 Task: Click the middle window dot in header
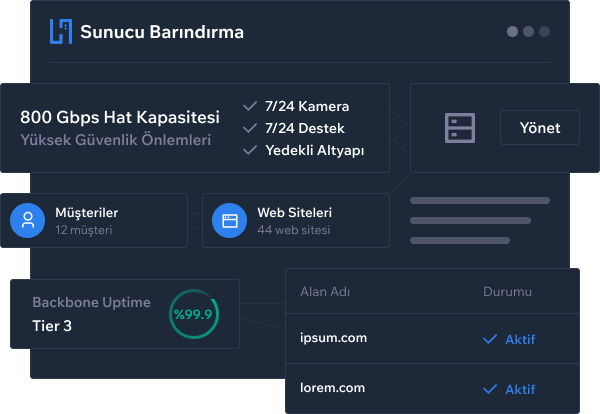point(528,31)
